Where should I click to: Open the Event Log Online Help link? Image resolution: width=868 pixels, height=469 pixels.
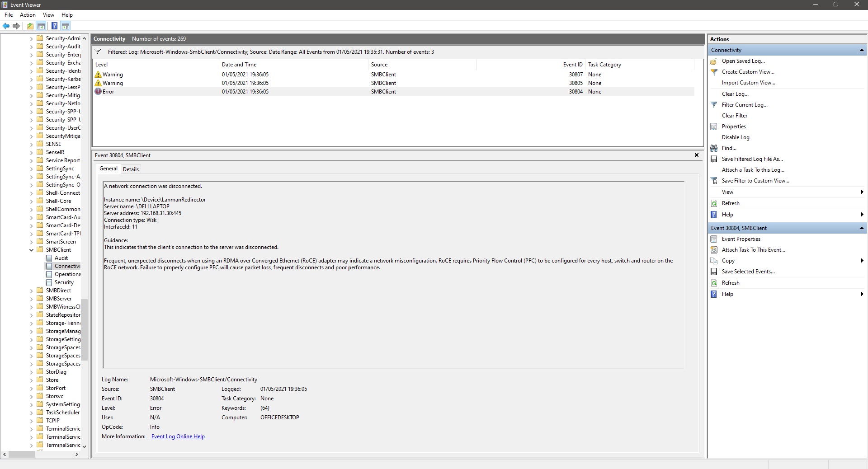click(178, 436)
